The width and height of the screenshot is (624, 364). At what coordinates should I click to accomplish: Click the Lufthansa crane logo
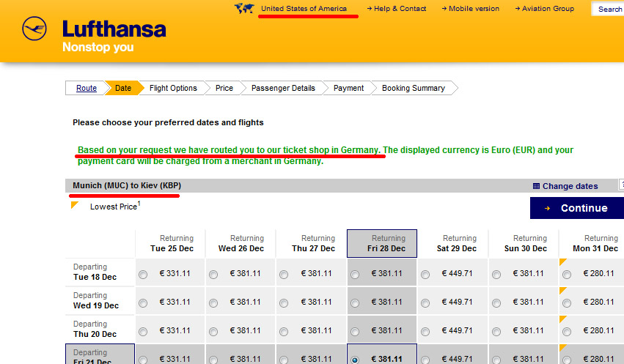click(35, 33)
